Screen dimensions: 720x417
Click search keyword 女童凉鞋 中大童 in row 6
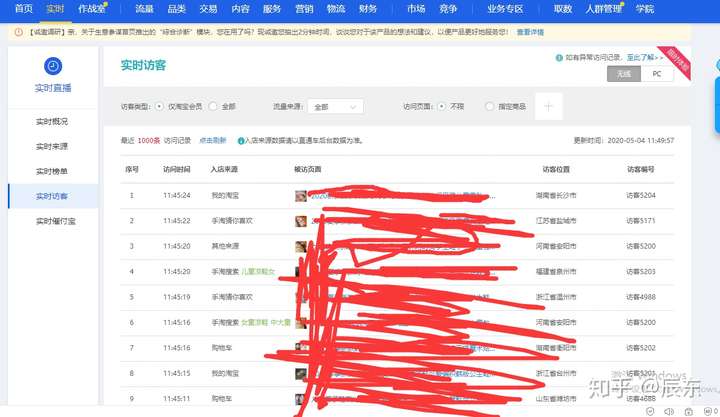(x=266, y=323)
